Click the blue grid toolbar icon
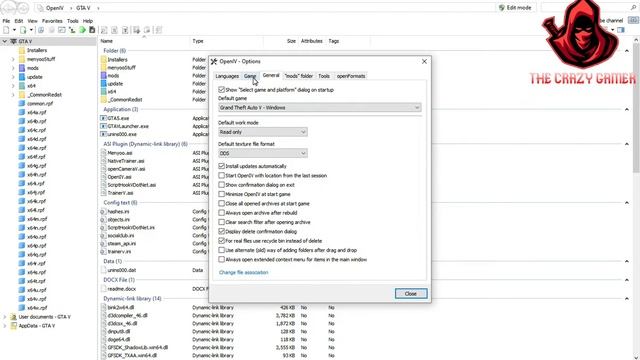 [41, 30]
